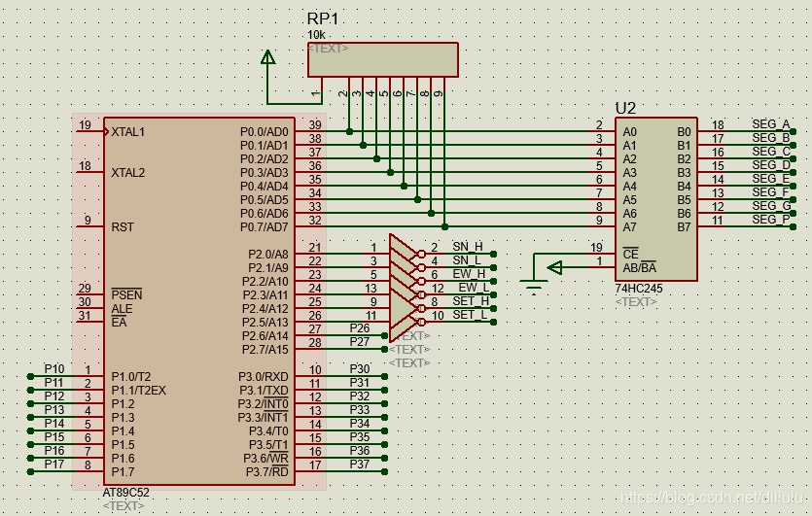This screenshot has width=812, height=516.
Task: Click the P36 net label on WR
Action: tap(360, 451)
